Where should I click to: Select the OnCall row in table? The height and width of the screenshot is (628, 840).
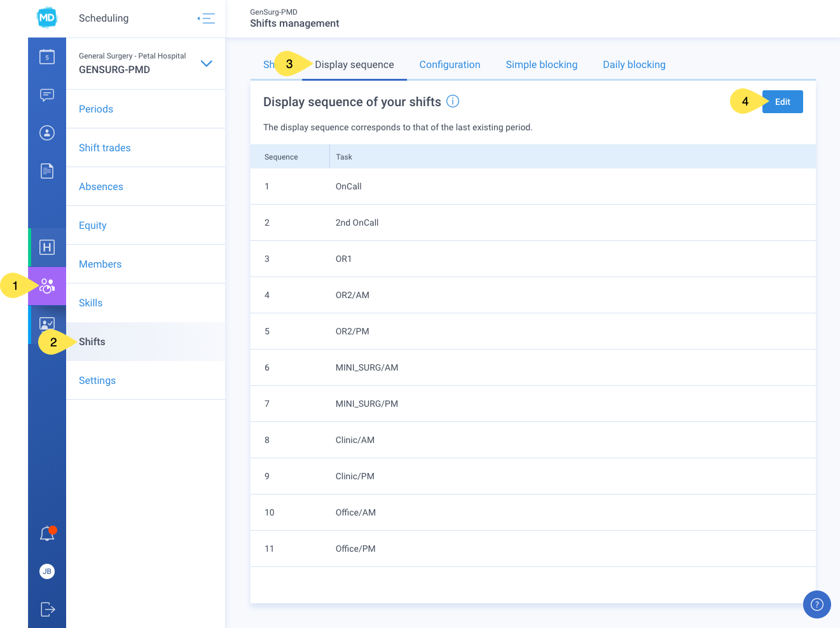click(x=533, y=186)
